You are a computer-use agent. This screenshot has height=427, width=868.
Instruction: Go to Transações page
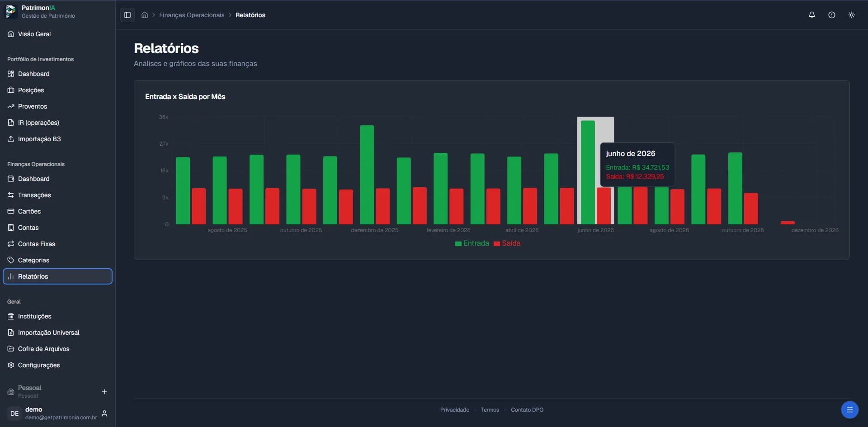[x=57, y=195]
